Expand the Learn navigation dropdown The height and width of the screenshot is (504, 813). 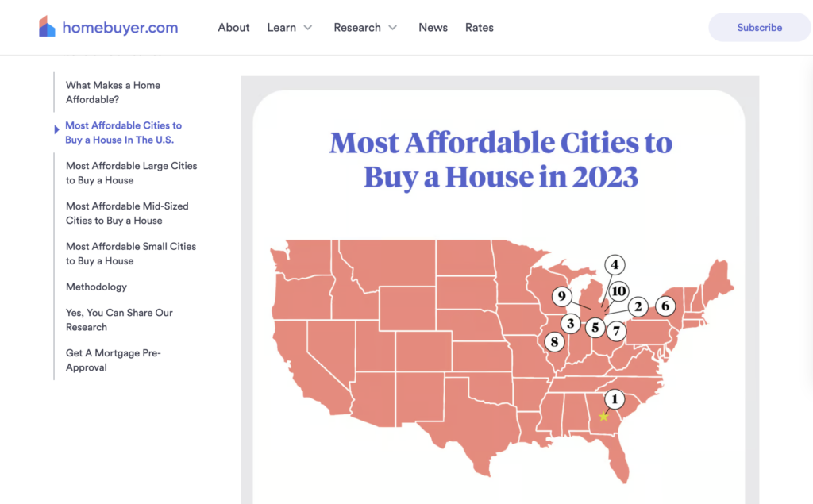click(290, 27)
